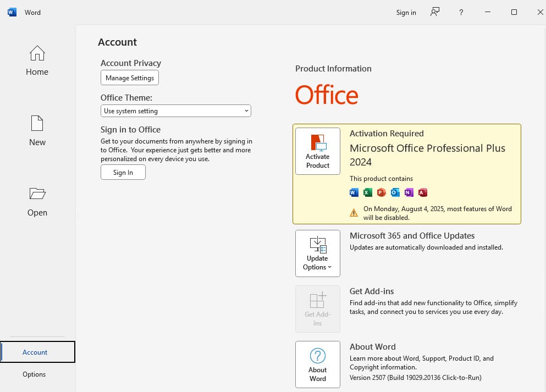
Task: Go to the Home page
Action: click(x=37, y=60)
